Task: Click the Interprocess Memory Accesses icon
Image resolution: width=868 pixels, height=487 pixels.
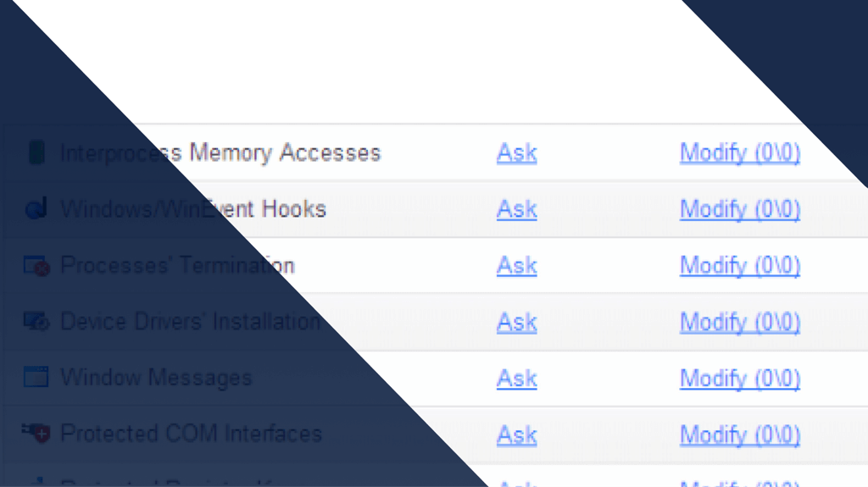Action: (36, 152)
